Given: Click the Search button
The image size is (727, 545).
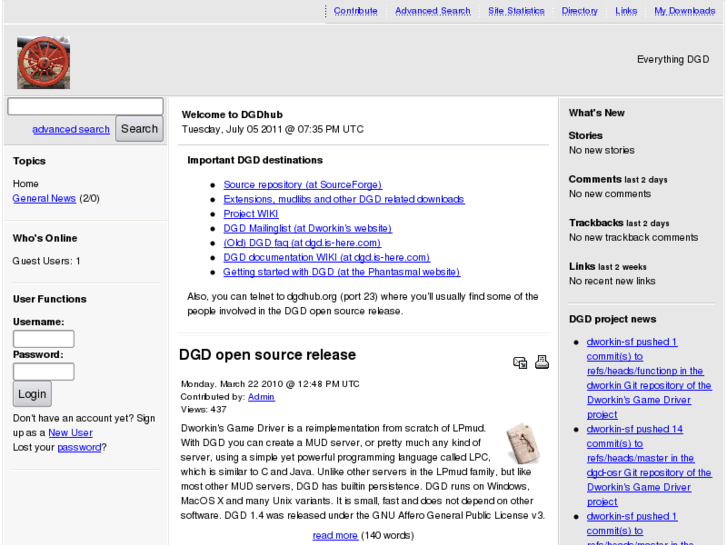Looking at the screenshot, I should (139, 128).
